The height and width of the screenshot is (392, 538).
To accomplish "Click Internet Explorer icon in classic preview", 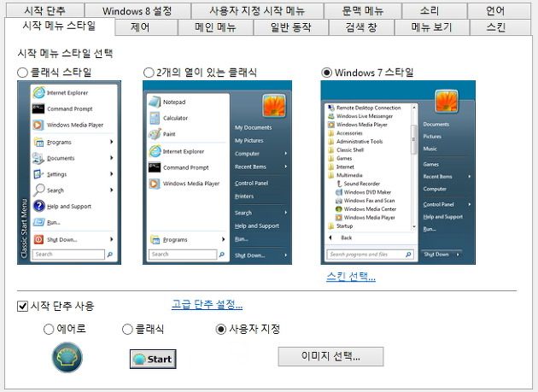I will [38, 92].
